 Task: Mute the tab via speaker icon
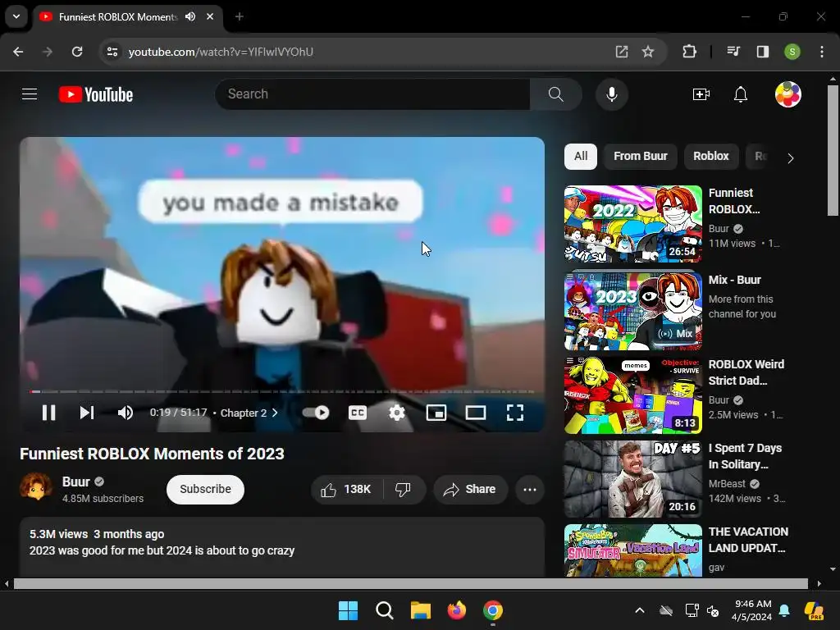point(190,16)
